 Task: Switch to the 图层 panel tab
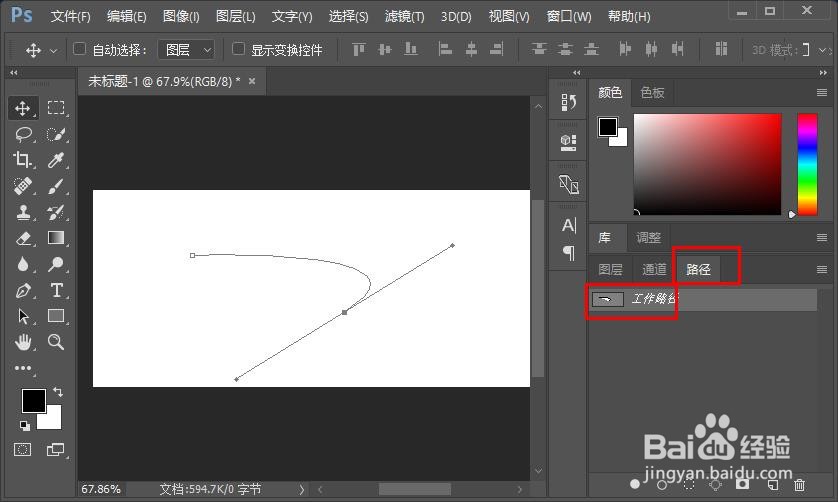pyautogui.click(x=610, y=269)
